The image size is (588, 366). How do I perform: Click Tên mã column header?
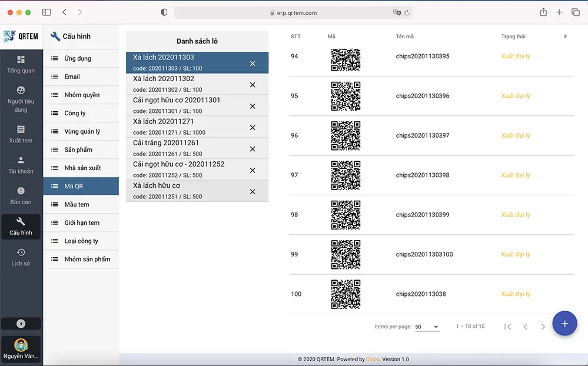404,36
